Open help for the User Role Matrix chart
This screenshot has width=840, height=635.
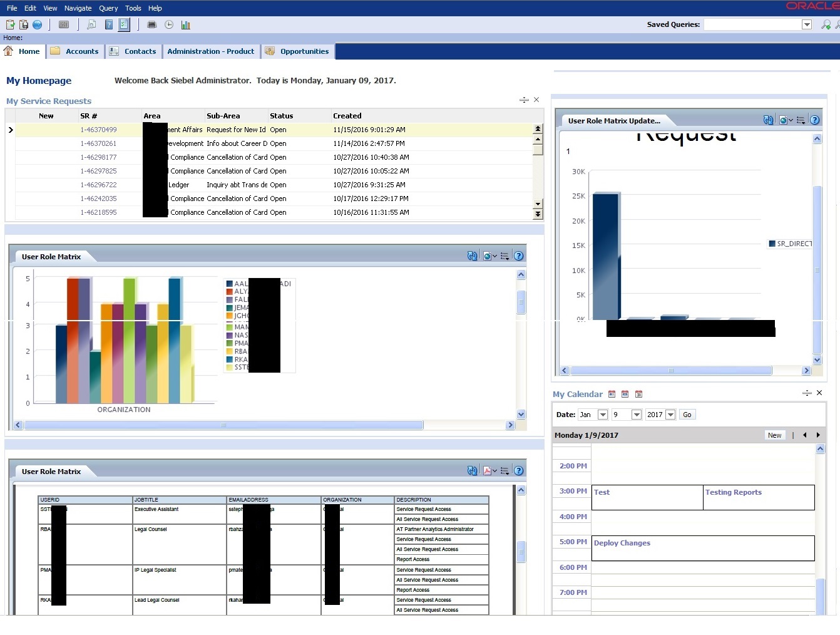tap(518, 256)
